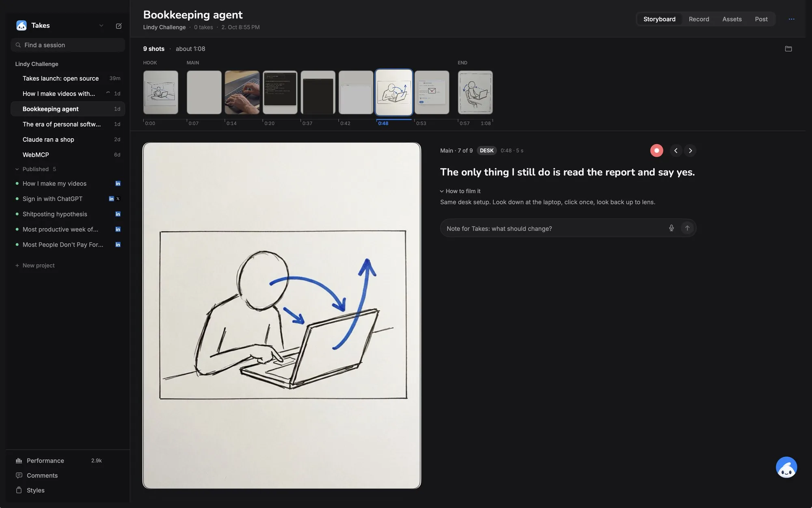Select the END shot thumbnail at 0:57
The image size is (812, 508).
tap(475, 92)
